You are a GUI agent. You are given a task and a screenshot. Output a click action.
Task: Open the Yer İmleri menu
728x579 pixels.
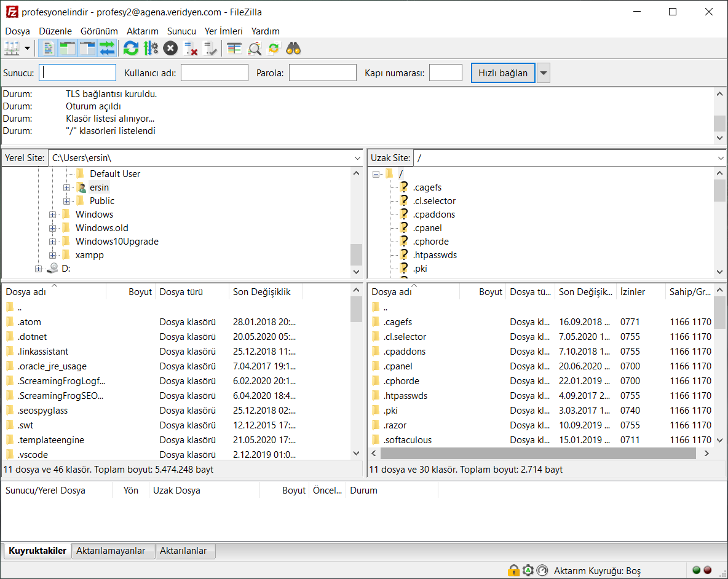pos(223,31)
